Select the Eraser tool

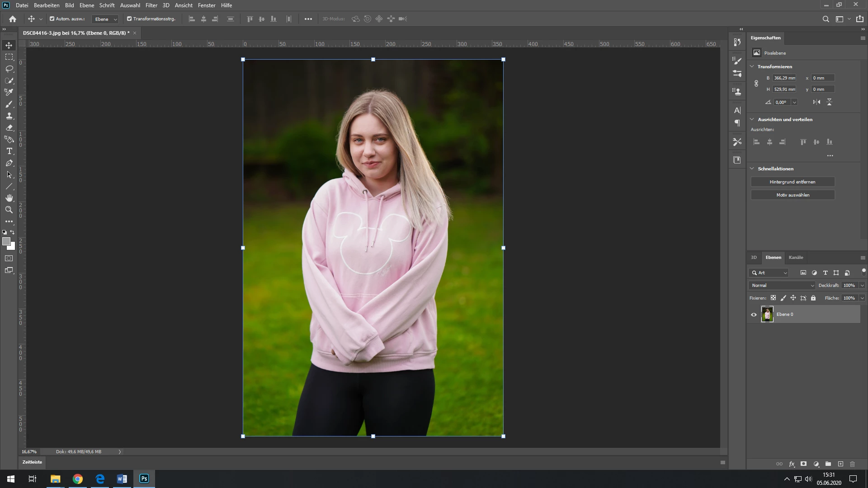coord(9,128)
